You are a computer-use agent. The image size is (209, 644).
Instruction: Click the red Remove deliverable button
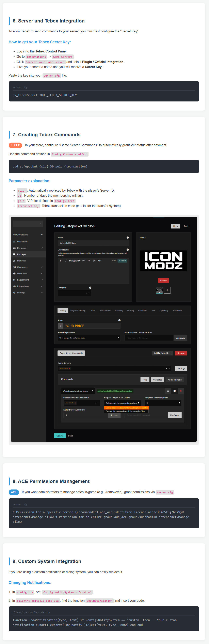tap(181, 353)
